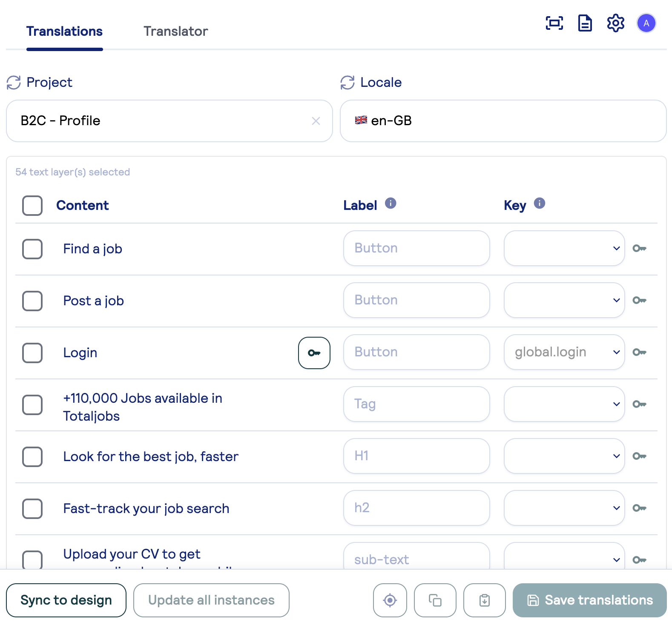Click key icon for Fast-track your job search row
This screenshot has width=672, height=625.
(640, 508)
